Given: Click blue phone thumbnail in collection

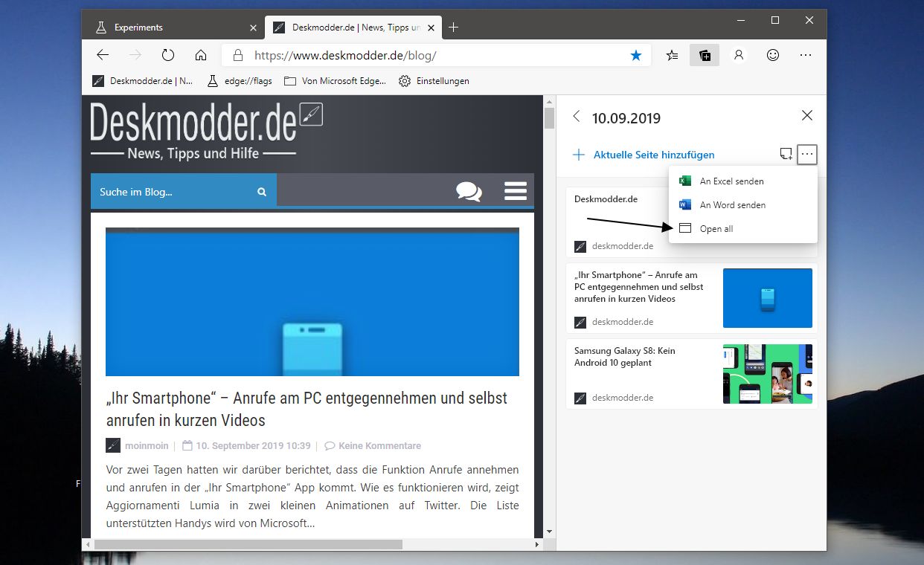Looking at the screenshot, I should pyautogui.click(x=768, y=298).
